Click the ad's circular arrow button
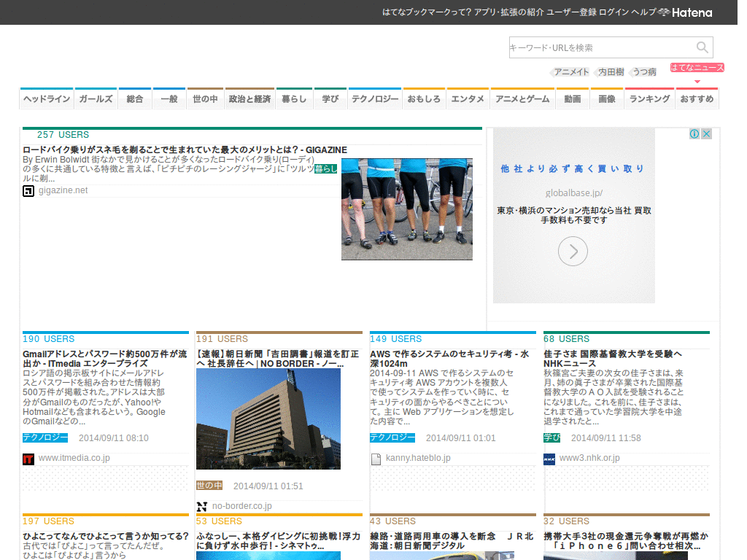747x560 pixels. pyautogui.click(x=573, y=251)
